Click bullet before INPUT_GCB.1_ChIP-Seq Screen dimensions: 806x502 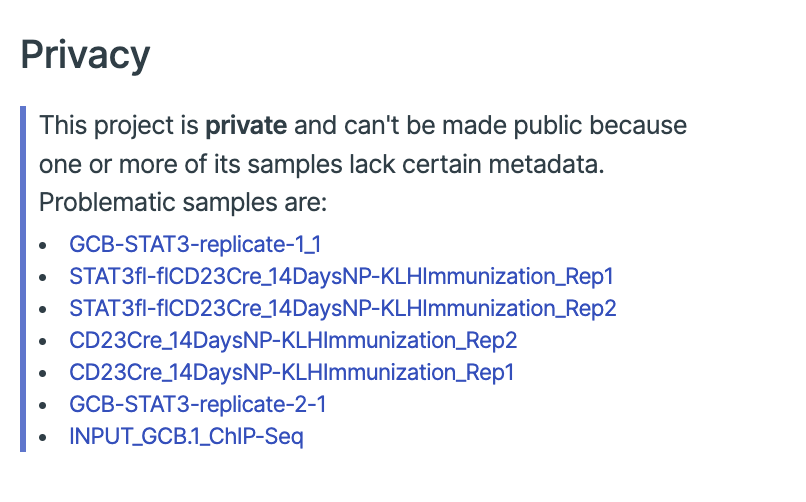coord(41,437)
